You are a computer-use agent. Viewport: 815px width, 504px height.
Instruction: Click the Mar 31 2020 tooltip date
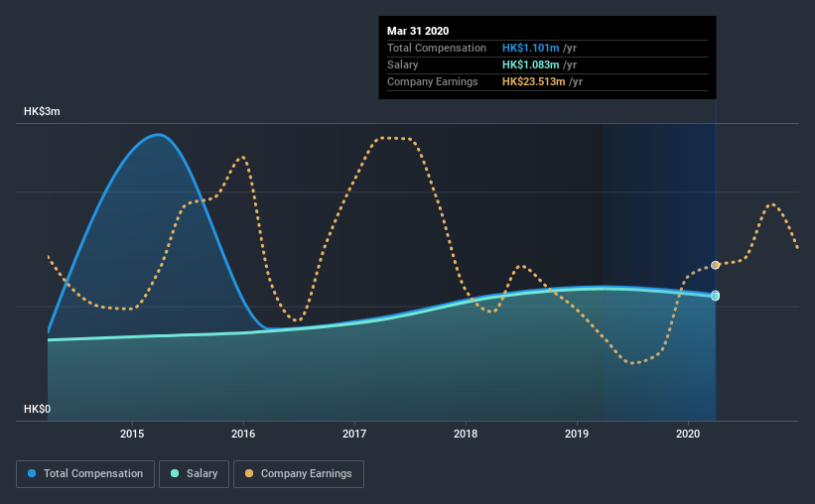pos(418,31)
